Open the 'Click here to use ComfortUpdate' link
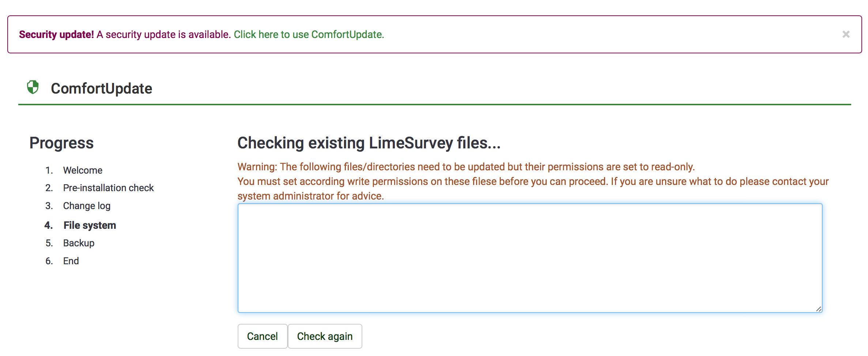The image size is (868, 356). click(309, 34)
